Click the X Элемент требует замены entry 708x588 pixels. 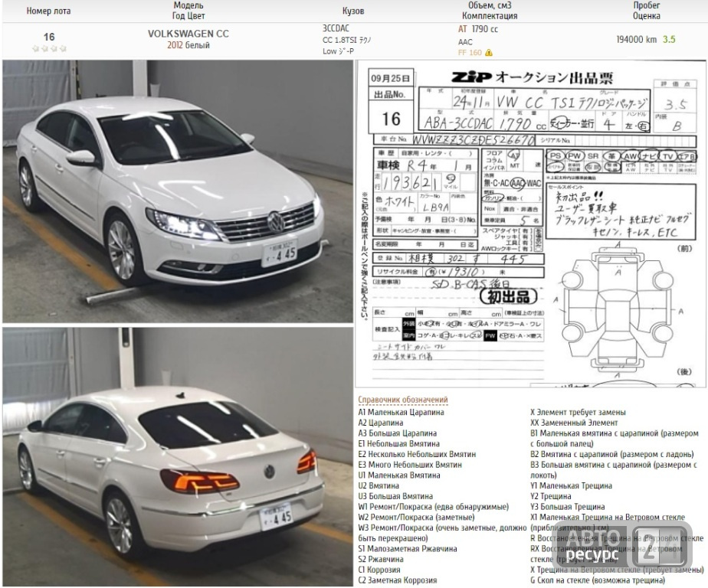(578, 412)
